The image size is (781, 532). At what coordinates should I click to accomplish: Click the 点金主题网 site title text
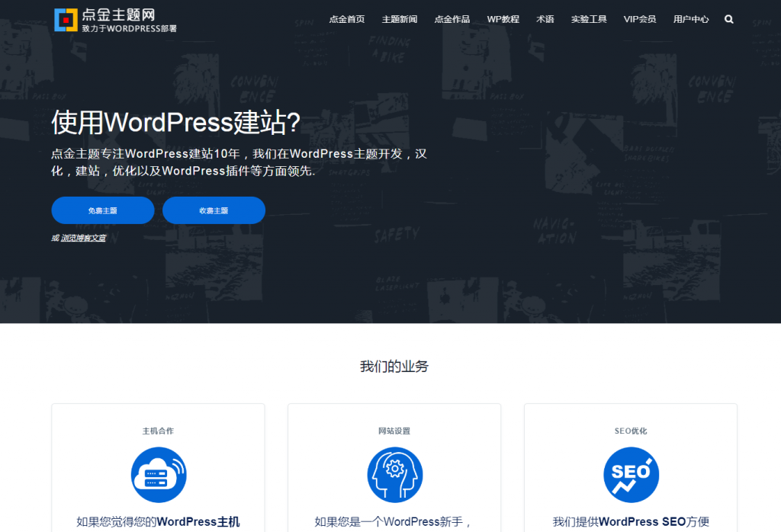click(118, 15)
